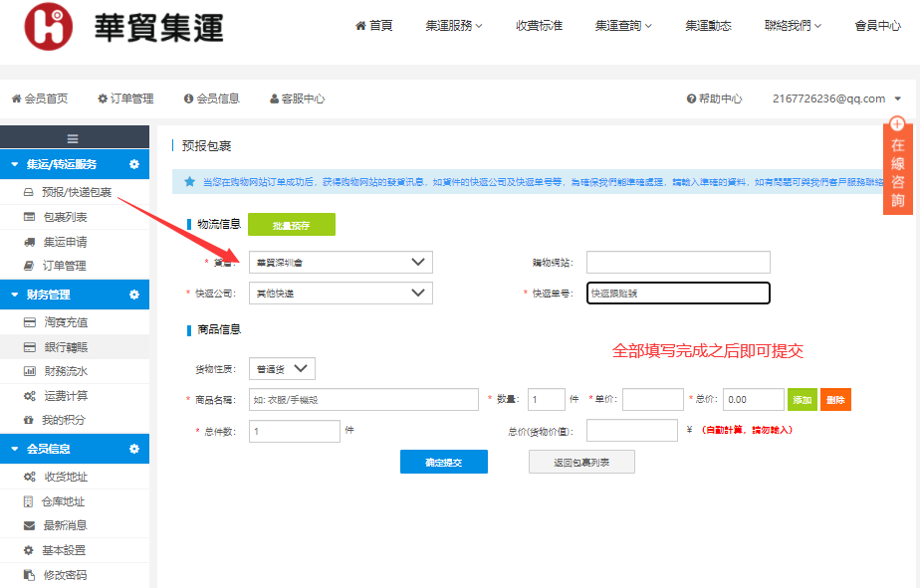The image size is (920, 588).
Task: Open the 快遞公司 courier dropdown
Action: coord(340,294)
